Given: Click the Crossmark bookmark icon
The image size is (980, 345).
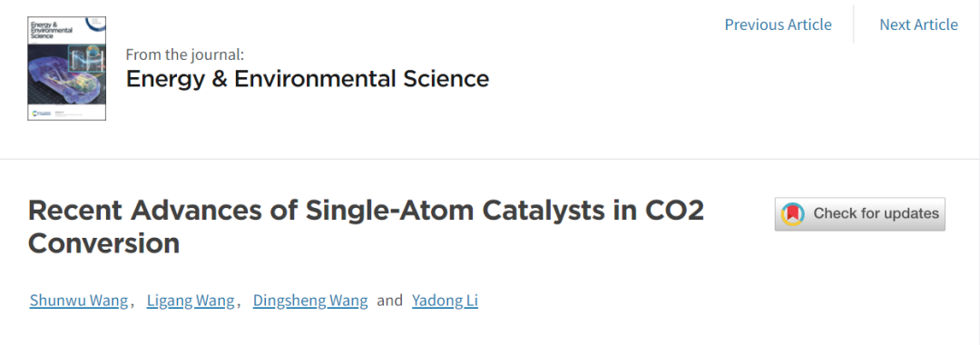Looking at the screenshot, I should coord(792,214).
